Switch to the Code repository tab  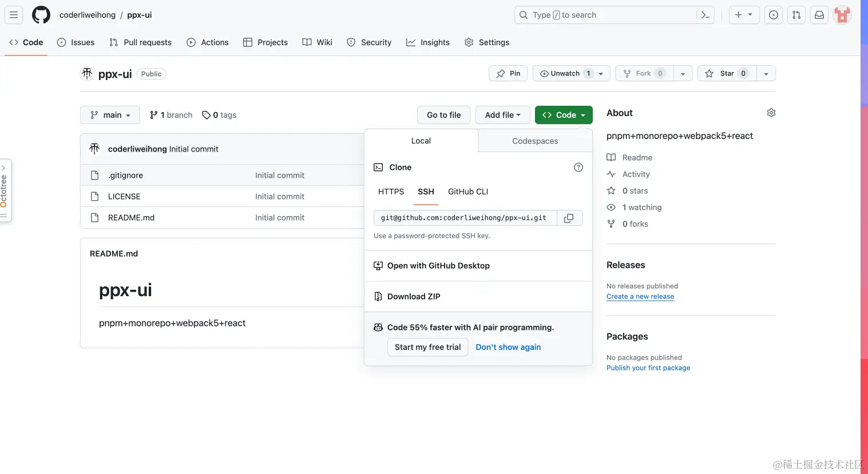(26, 42)
